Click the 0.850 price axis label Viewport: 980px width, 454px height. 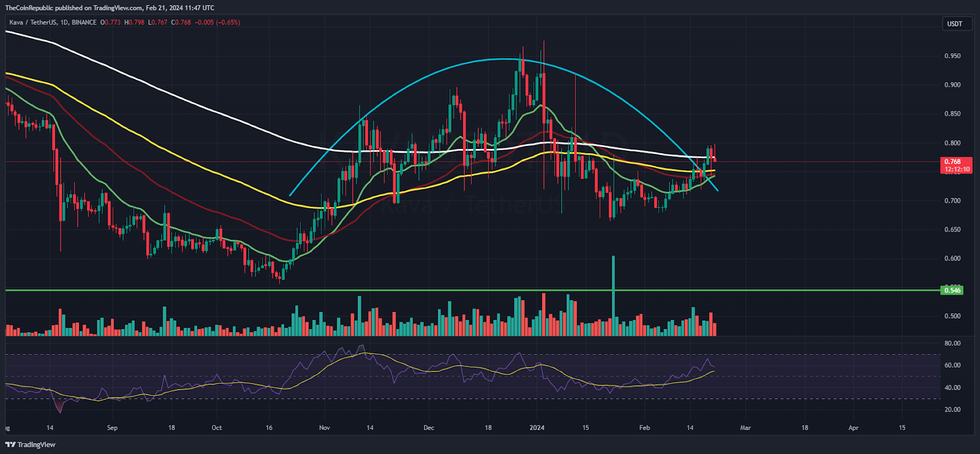952,113
